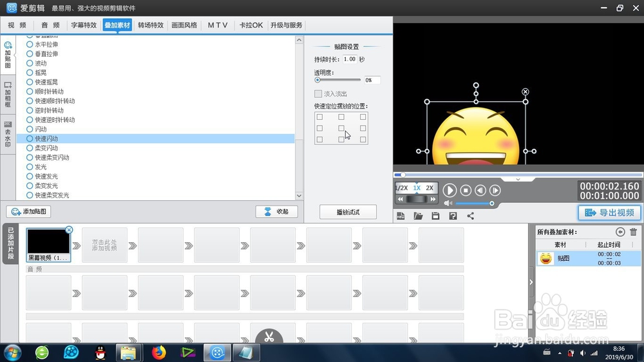Position sticker at bottom-right quick position box
The image size is (644, 362).
pyautogui.click(x=363, y=140)
